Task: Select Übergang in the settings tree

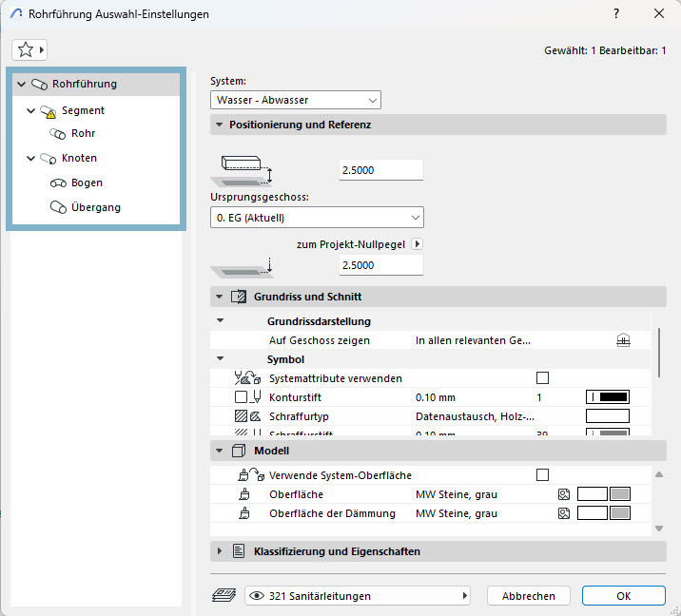Action: [x=96, y=207]
